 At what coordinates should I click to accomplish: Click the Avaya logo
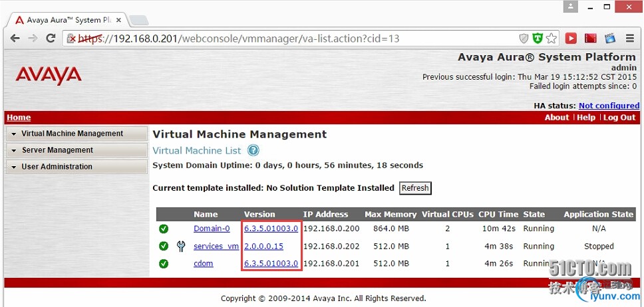[x=49, y=76]
